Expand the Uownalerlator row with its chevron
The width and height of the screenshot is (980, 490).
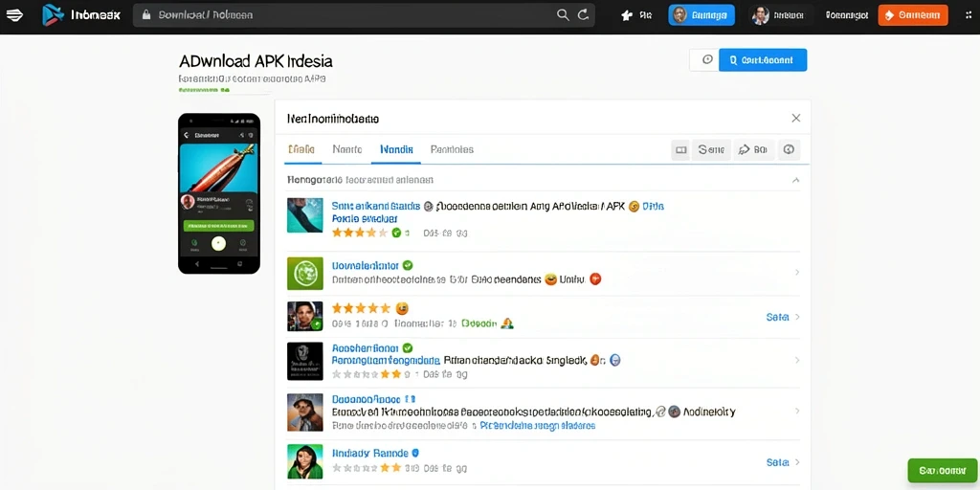click(797, 273)
